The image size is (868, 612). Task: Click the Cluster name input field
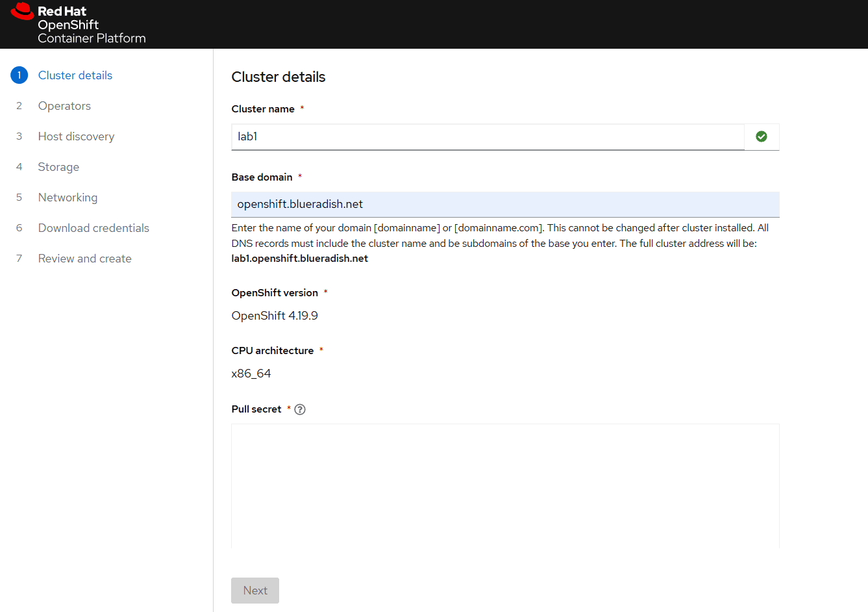tap(487, 136)
